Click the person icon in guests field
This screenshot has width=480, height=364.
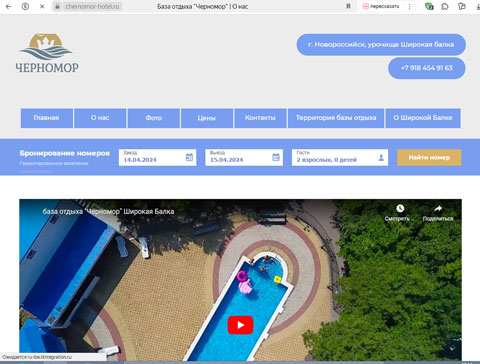pos(381,158)
